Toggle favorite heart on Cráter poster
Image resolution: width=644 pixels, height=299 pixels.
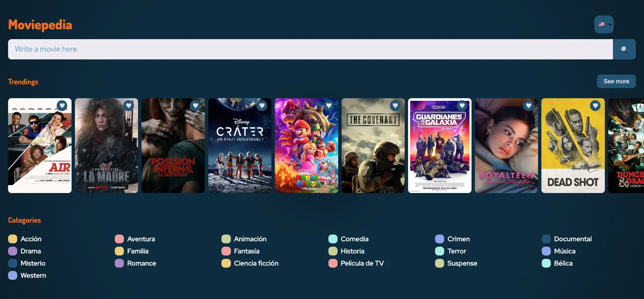(262, 106)
